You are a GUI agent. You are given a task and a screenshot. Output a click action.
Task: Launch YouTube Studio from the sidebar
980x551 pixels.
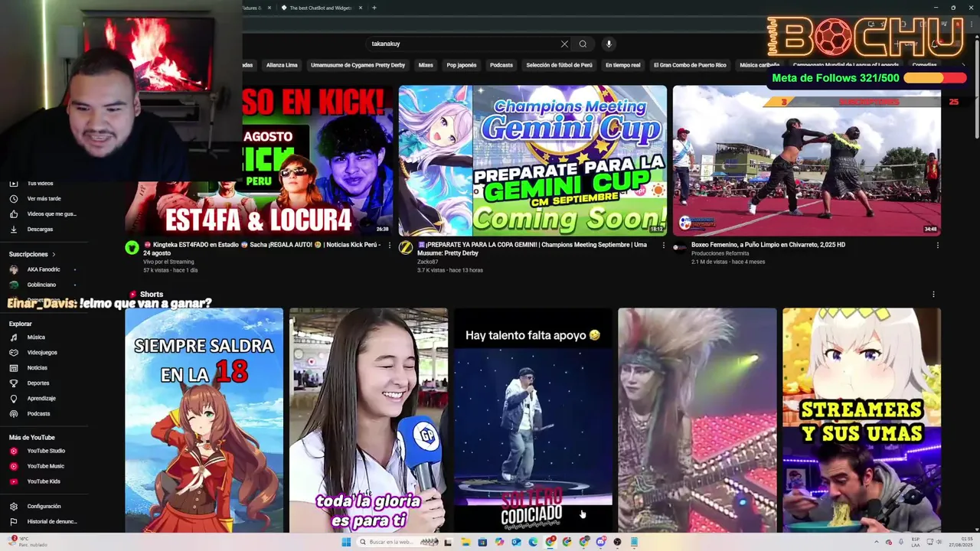(46, 451)
